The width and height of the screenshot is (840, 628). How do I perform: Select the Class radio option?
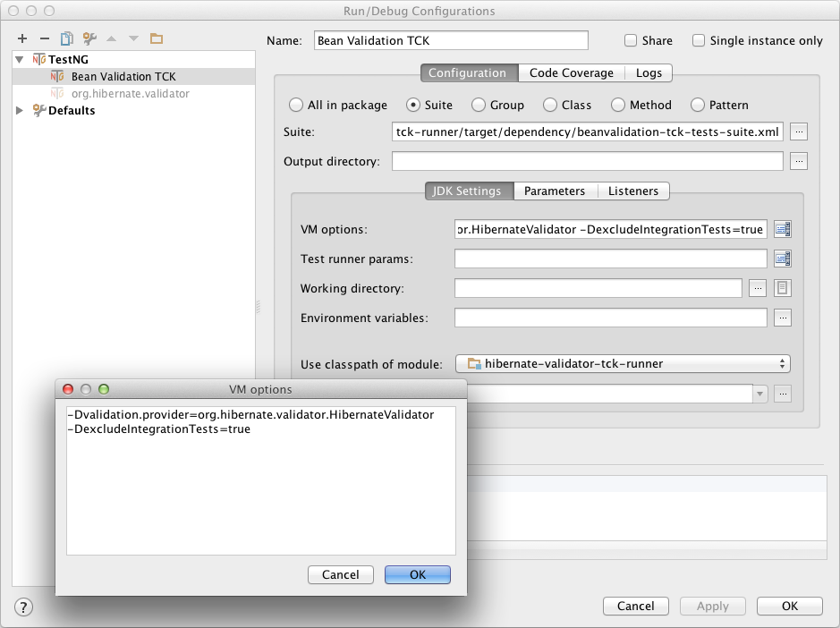[550, 105]
